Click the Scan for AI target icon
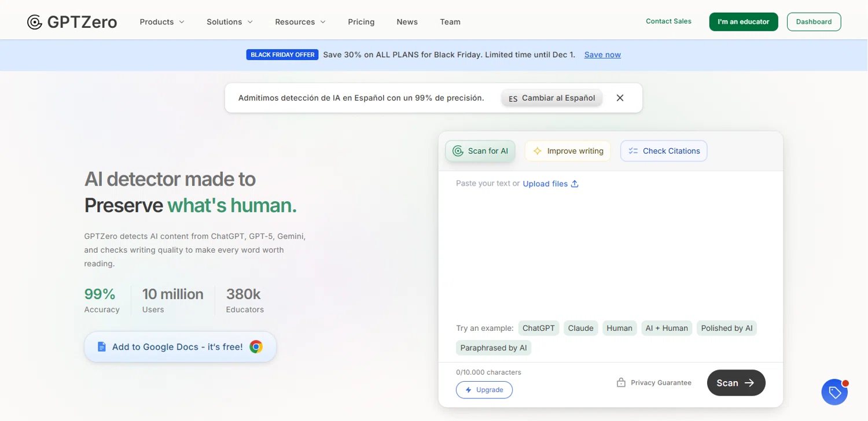Image resolution: width=868 pixels, height=421 pixels. point(458,151)
